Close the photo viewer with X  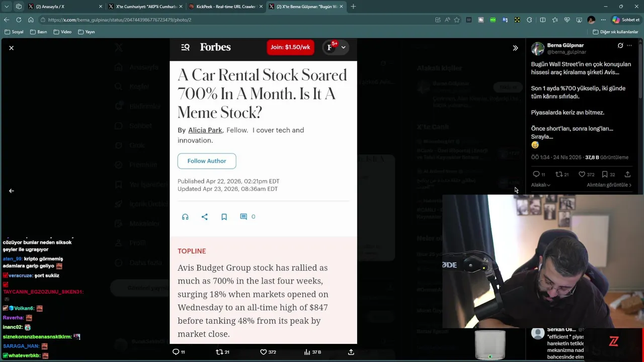(11, 48)
